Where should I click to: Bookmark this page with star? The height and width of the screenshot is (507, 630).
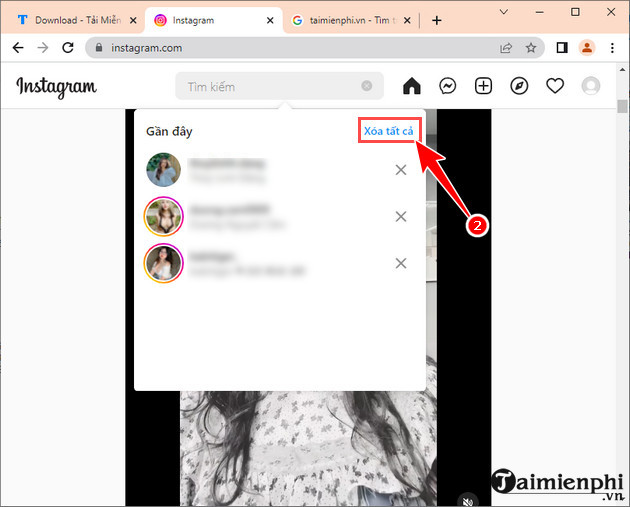pos(531,48)
